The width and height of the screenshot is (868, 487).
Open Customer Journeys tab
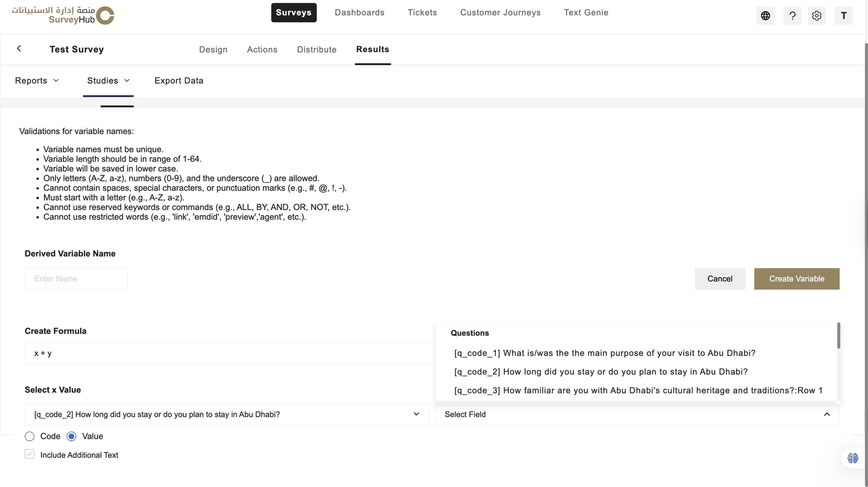pyautogui.click(x=500, y=12)
